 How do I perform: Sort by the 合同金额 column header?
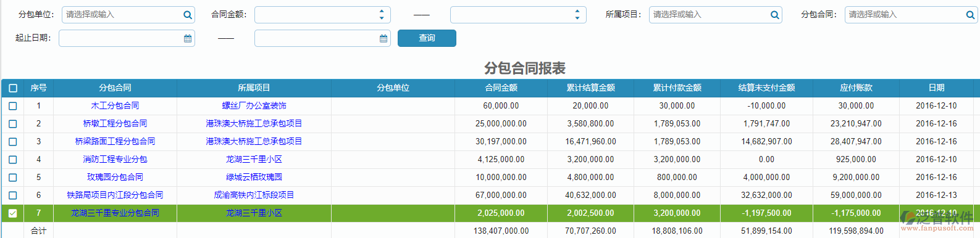[501, 88]
